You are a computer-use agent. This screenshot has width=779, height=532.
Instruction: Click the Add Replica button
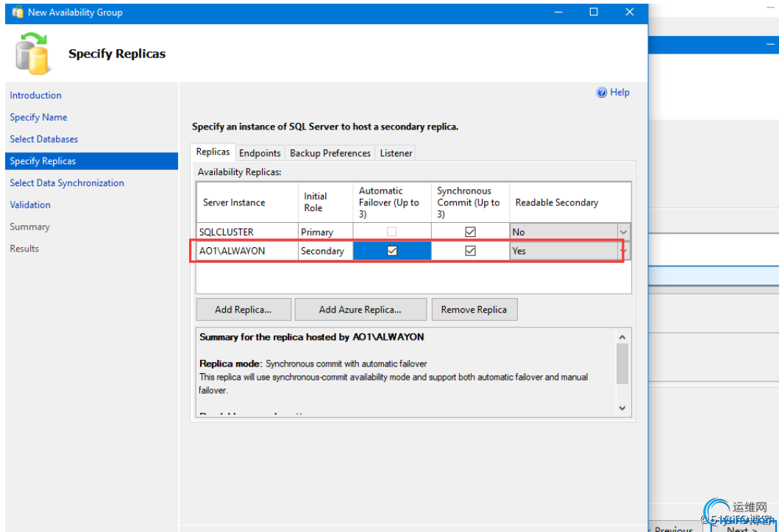pos(243,310)
